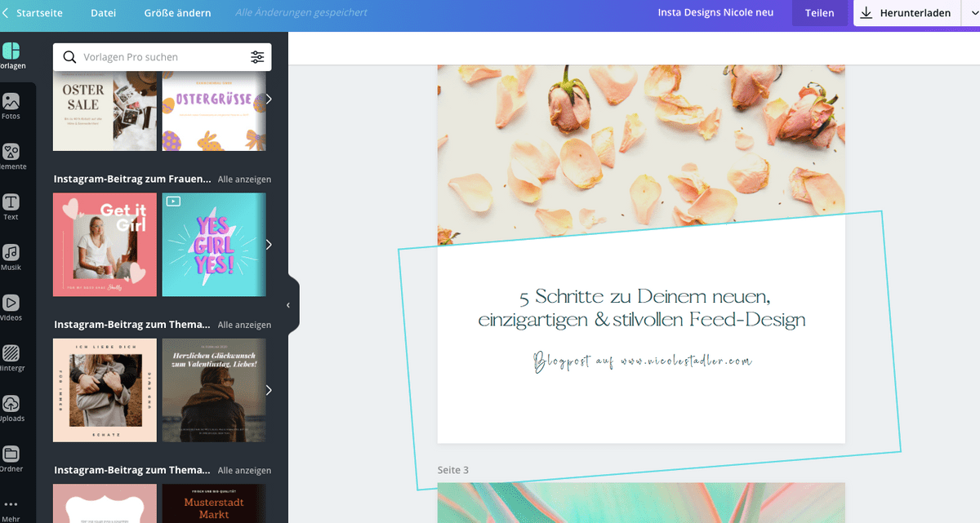
Task: Click the download arrow icon
Action: click(866, 13)
